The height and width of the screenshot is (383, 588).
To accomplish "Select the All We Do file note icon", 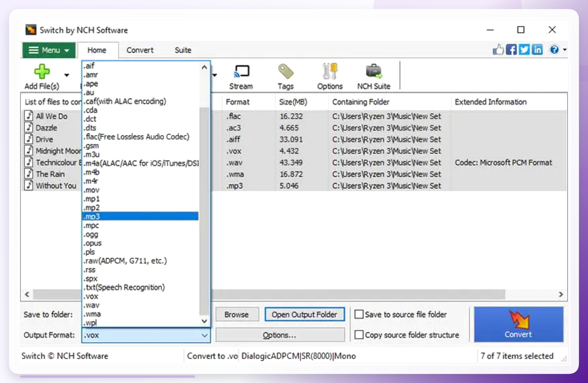I will click(29, 116).
